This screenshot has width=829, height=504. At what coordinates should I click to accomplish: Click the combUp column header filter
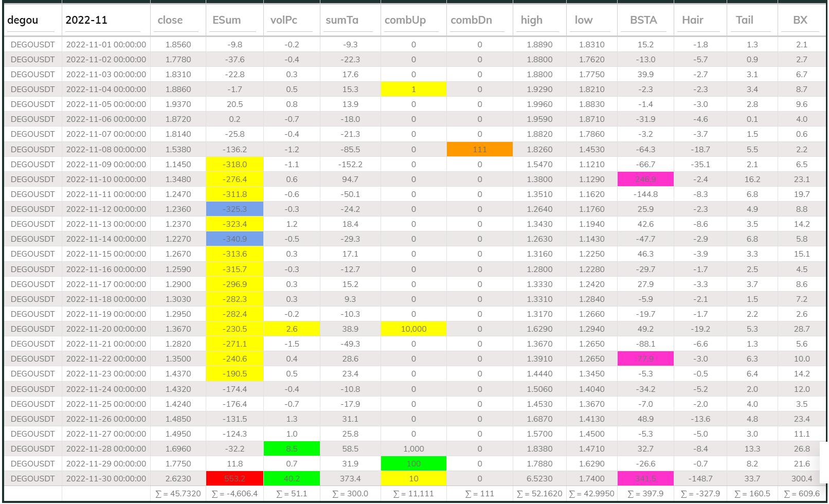(x=413, y=20)
